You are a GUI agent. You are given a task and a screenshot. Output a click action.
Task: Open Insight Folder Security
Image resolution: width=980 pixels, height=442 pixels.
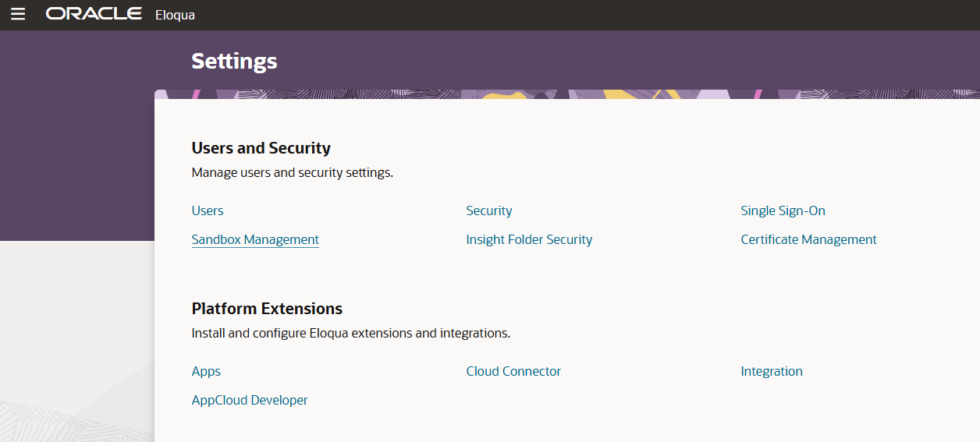tap(529, 239)
